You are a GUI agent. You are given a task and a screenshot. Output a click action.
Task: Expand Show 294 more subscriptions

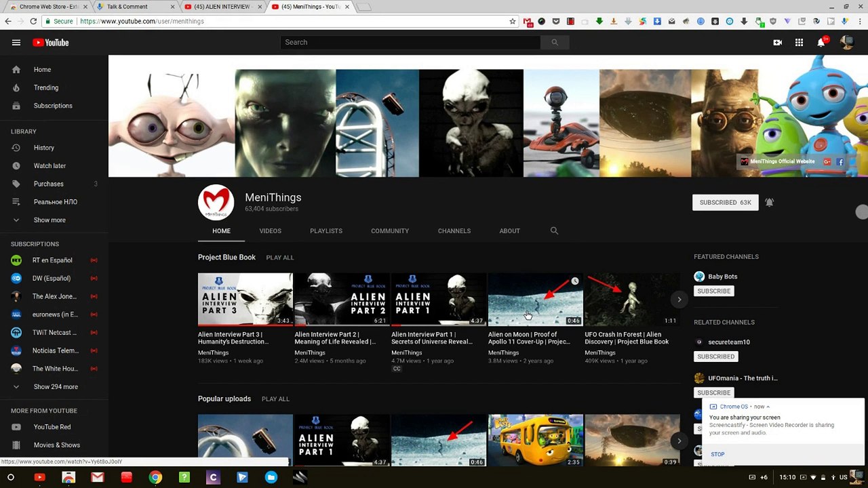click(56, 387)
